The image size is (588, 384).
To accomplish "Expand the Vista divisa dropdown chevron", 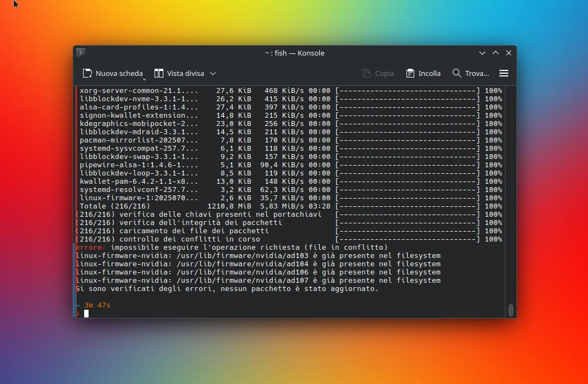I will (213, 73).
